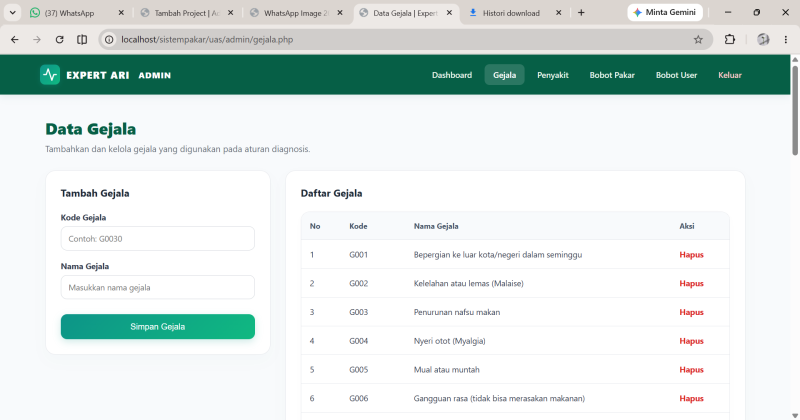
Task: Select the Gejala nav item
Action: click(505, 75)
